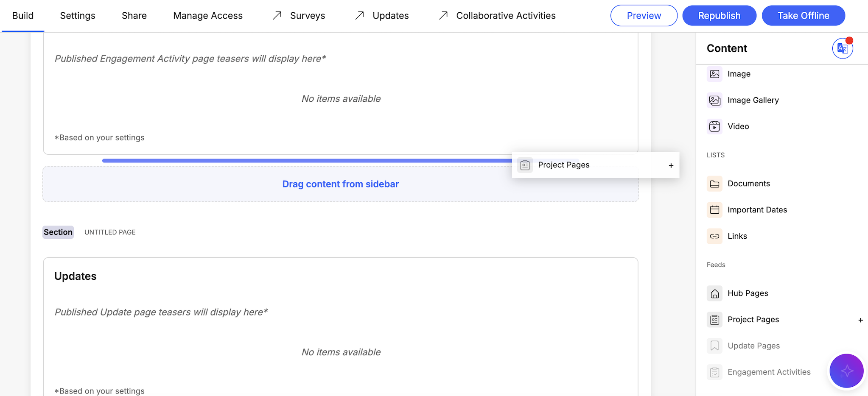Click the Hub Pages home icon
The width and height of the screenshot is (868, 396).
[714, 293]
